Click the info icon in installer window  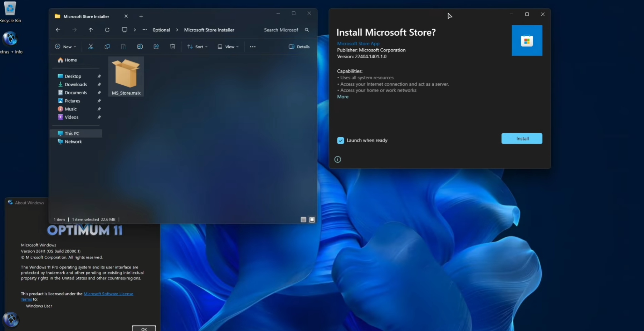coord(338,159)
